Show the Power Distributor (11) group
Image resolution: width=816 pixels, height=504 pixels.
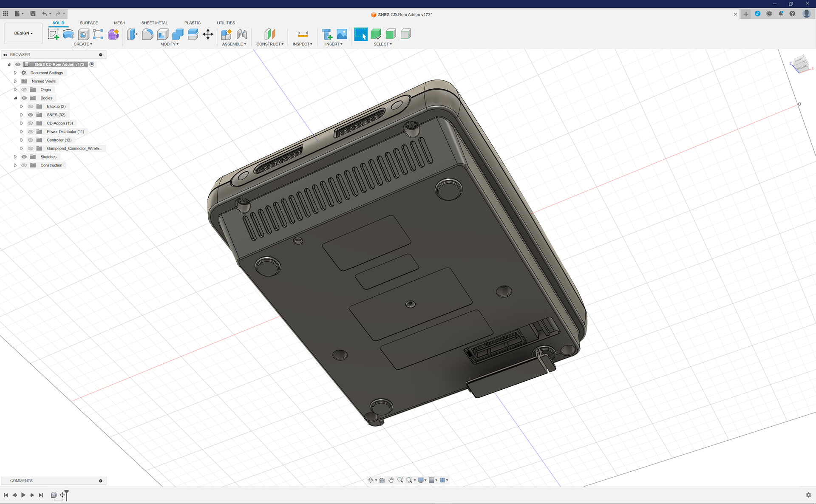tap(31, 132)
